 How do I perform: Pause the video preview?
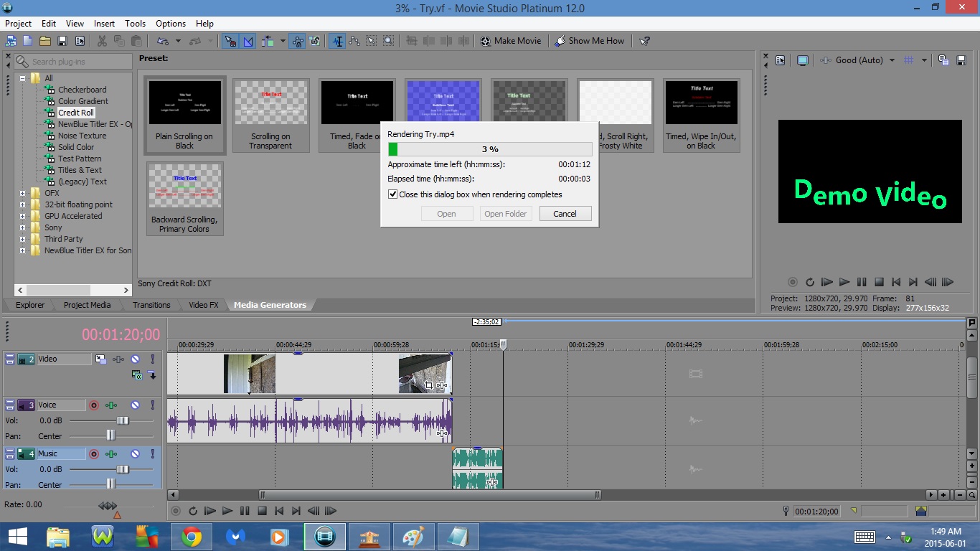(862, 283)
